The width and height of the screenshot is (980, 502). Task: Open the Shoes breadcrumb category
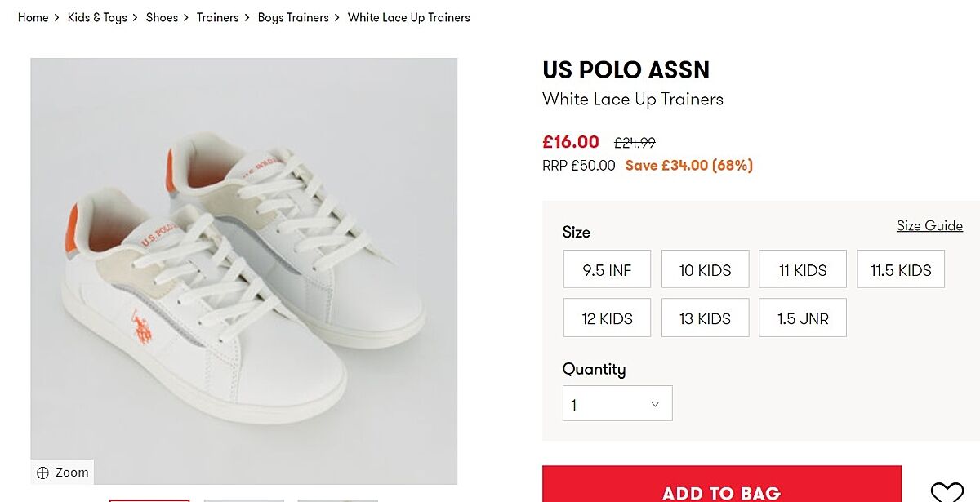point(162,17)
